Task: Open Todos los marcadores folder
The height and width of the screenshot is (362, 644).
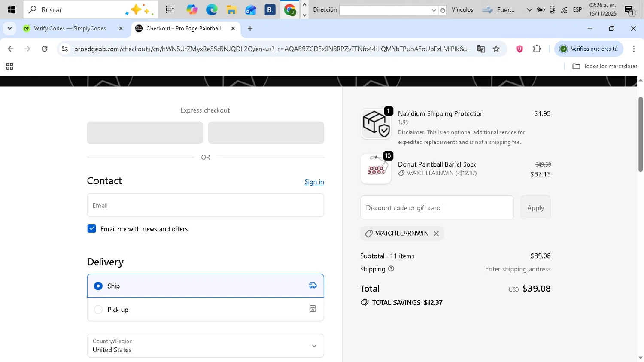Action: (x=605, y=66)
